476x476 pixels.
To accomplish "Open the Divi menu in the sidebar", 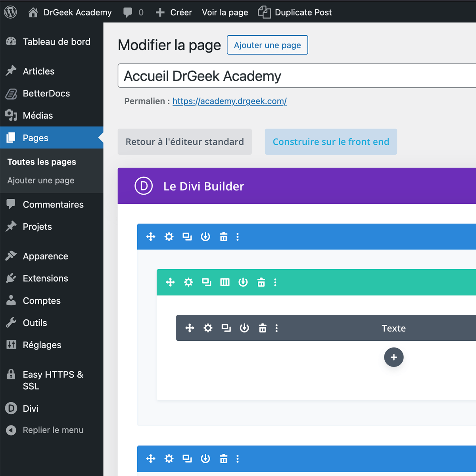I will tap(30, 408).
